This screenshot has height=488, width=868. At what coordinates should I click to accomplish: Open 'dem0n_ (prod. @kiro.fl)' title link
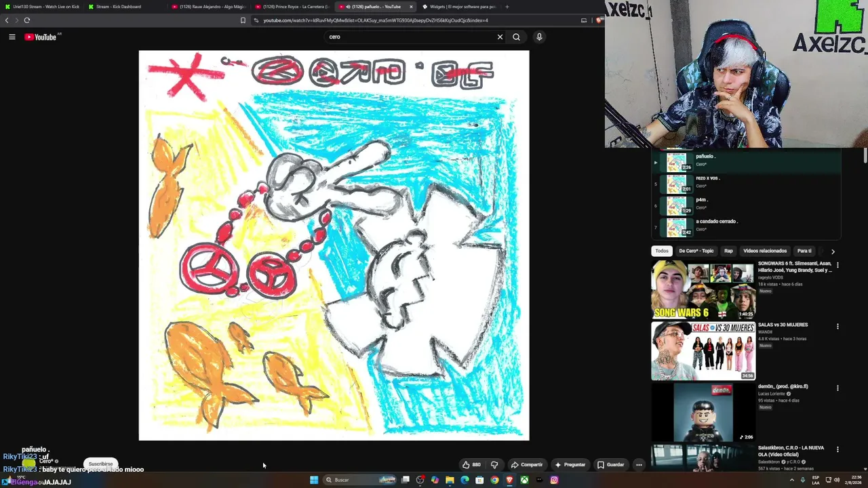[x=783, y=386]
